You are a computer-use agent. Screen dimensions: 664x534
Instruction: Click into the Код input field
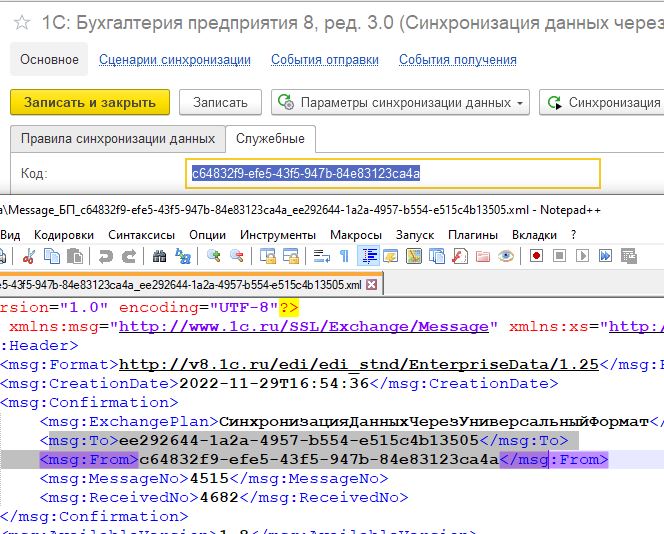[x=393, y=173]
